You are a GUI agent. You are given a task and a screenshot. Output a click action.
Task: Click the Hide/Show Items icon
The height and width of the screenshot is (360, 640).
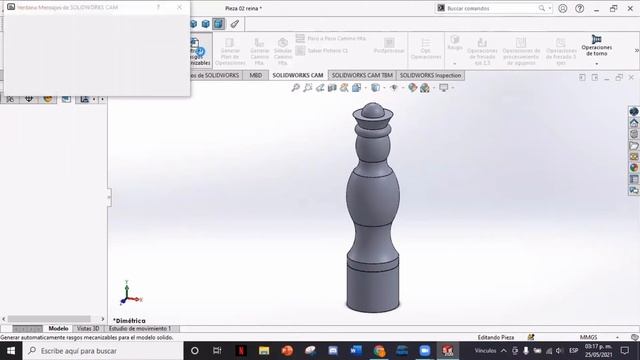click(x=394, y=87)
